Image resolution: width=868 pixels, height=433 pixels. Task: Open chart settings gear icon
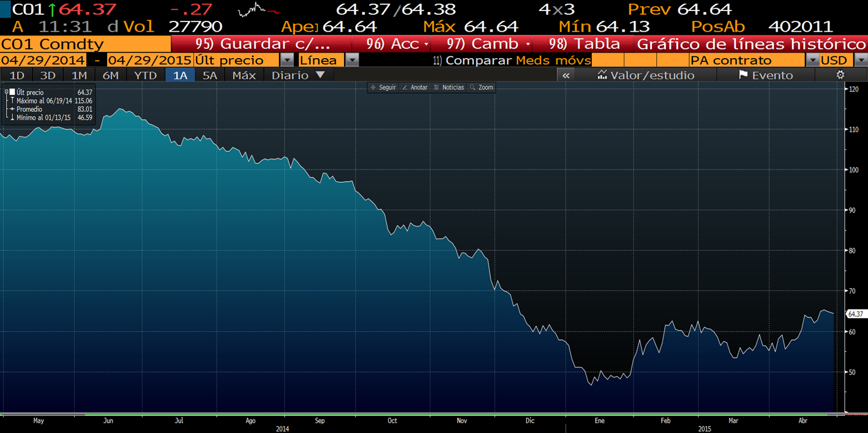(x=840, y=75)
